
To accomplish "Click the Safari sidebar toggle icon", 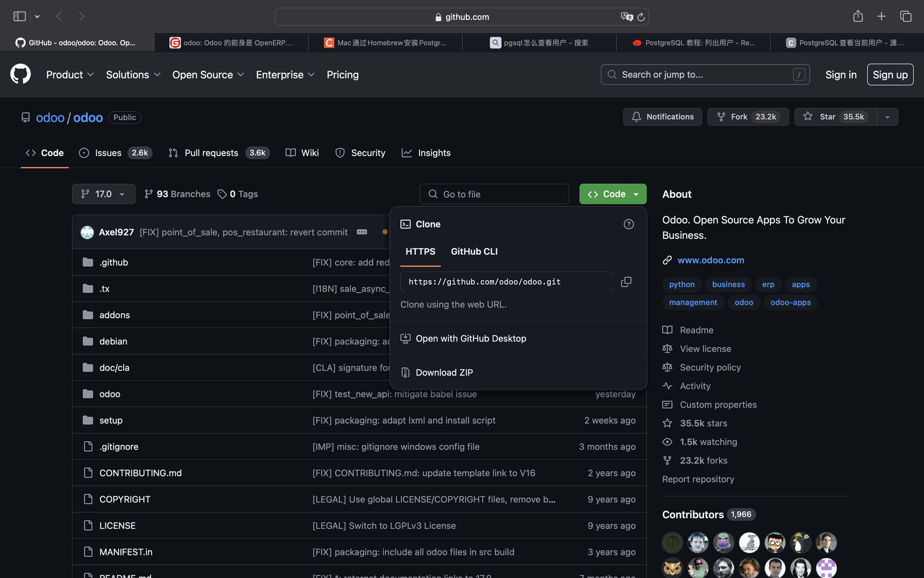I will click(x=19, y=16).
